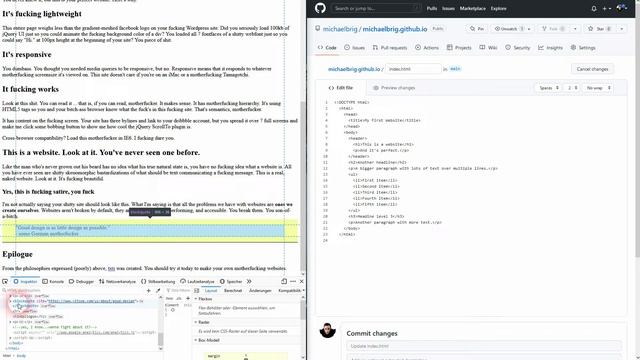
Task: Edit the index.html filename field
Action: coord(413,69)
